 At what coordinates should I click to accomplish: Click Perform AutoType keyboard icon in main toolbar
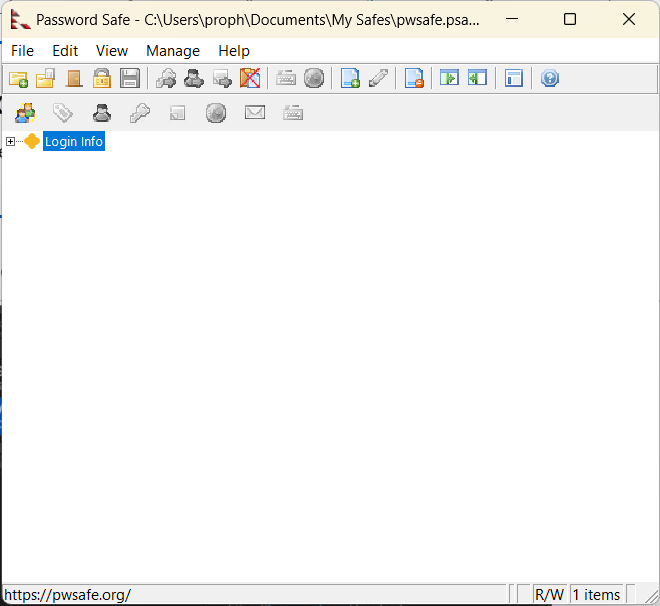[x=286, y=78]
